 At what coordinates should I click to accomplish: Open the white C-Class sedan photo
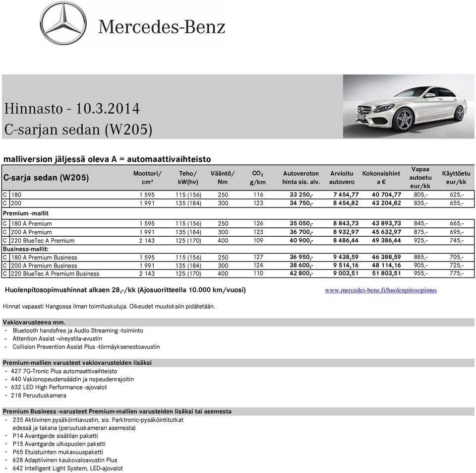point(409,106)
